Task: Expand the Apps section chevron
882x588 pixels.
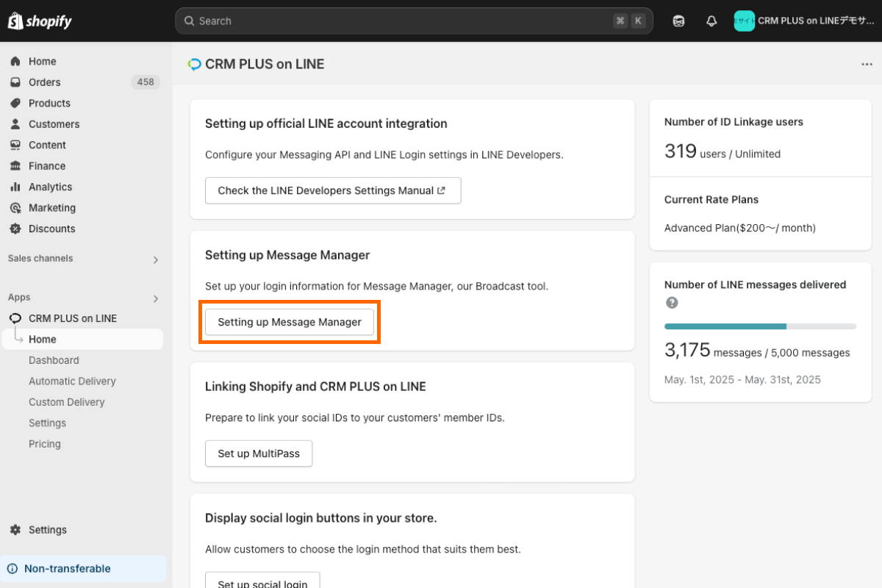Action: click(x=155, y=298)
